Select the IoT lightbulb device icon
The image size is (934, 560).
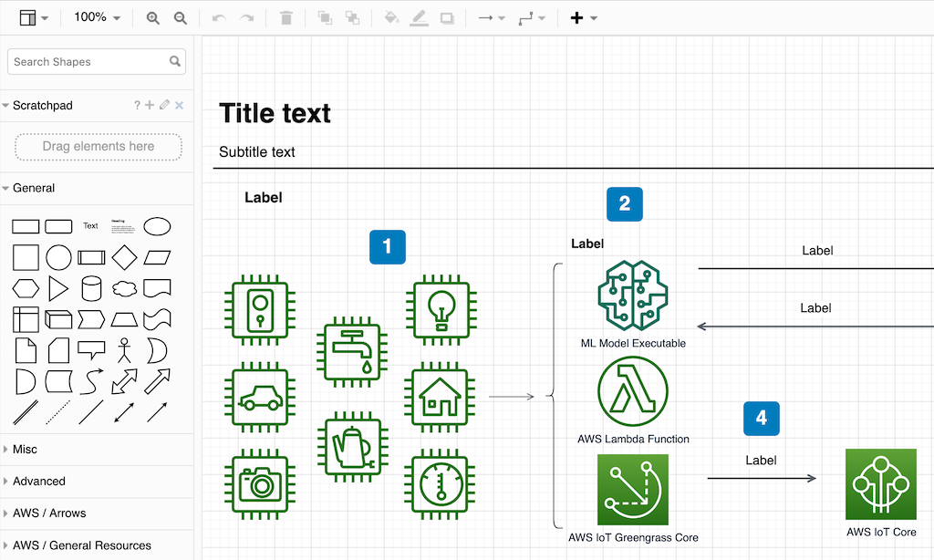pos(441,310)
